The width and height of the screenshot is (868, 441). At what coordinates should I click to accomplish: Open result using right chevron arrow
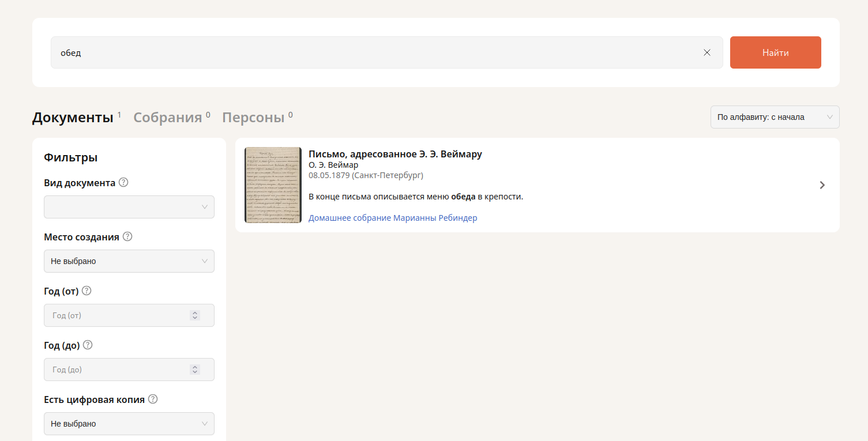[822, 185]
